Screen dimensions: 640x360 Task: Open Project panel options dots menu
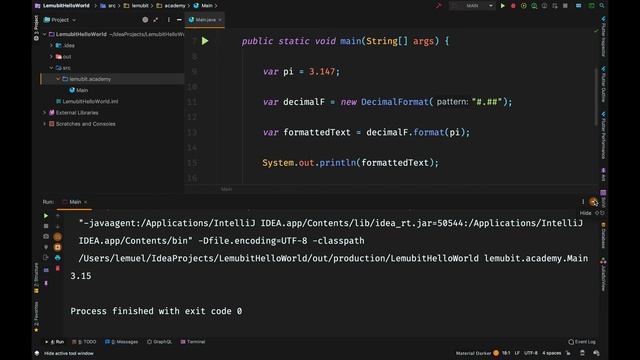coord(169,20)
